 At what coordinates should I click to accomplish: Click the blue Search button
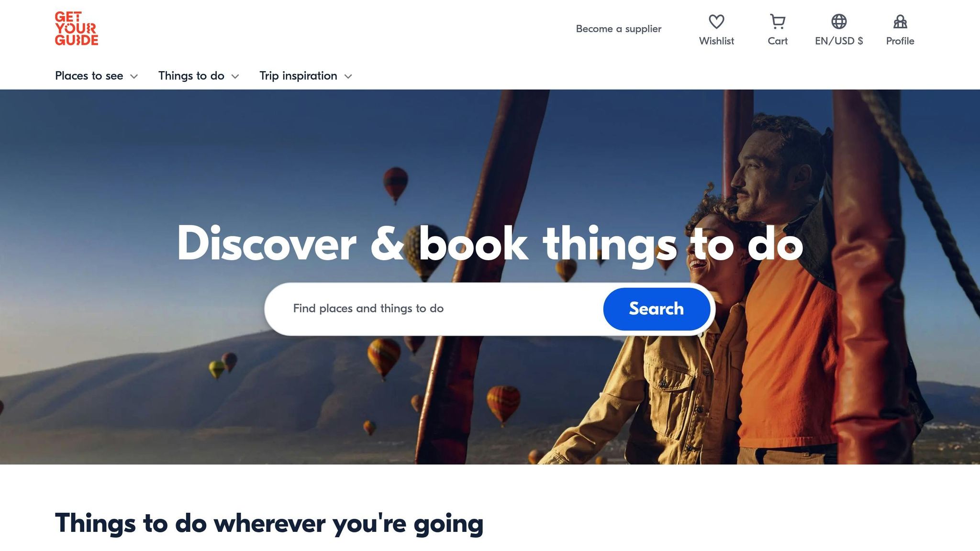(x=657, y=309)
